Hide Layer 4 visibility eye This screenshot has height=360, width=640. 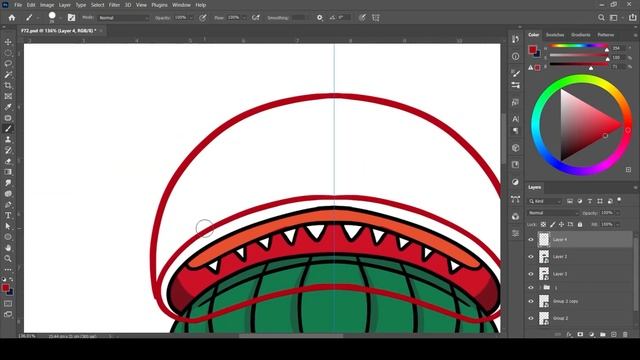(x=531, y=240)
